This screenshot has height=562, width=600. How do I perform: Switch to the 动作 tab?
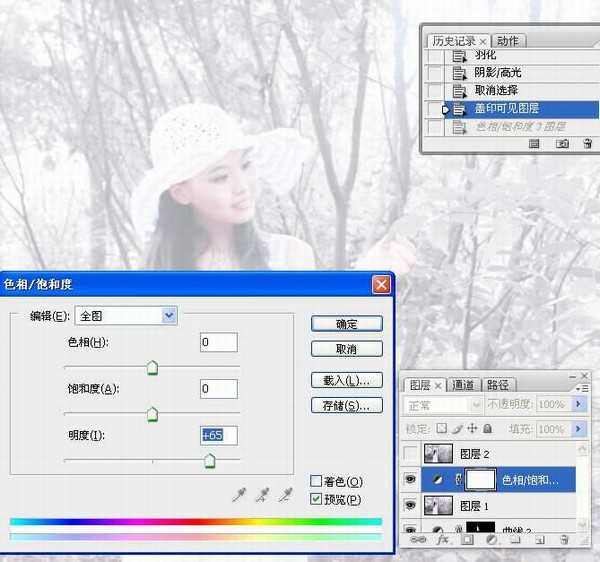point(508,41)
